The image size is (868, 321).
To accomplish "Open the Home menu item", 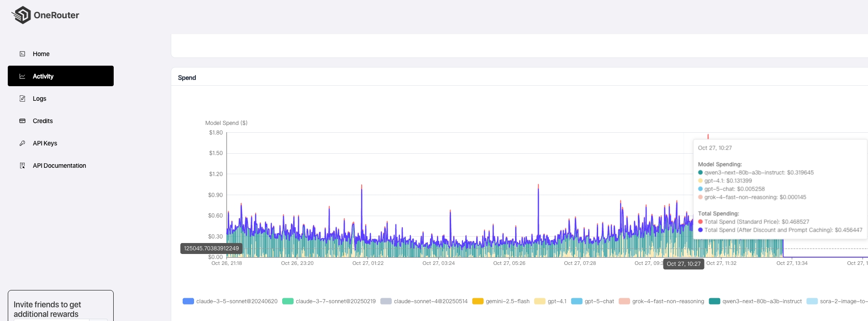I will click(x=41, y=54).
